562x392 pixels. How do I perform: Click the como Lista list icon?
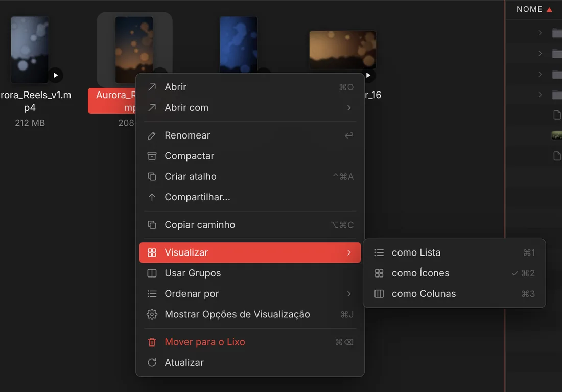tap(379, 252)
